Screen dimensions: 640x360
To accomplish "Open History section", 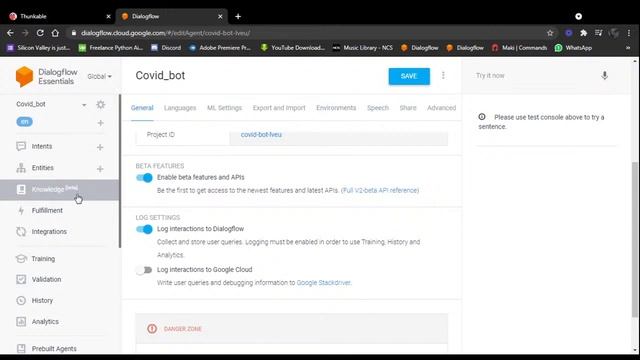I will click(42, 300).
